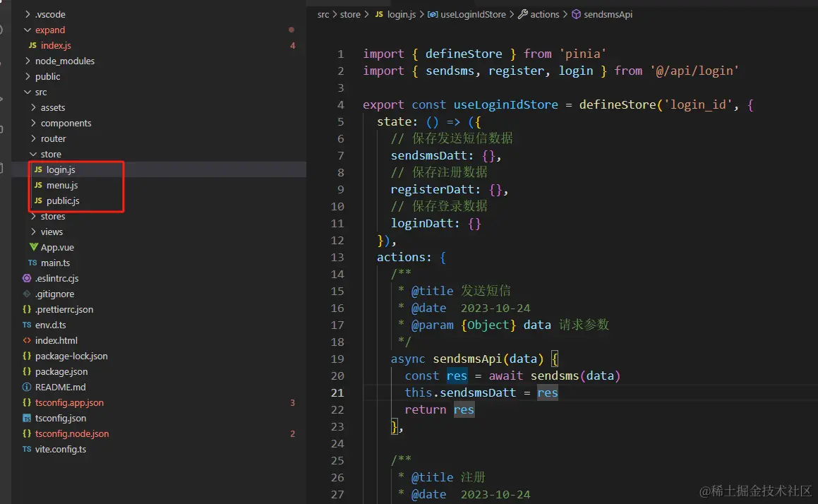
Task: Expand the .vscode folder chevron
Action: (x=27, y=14)
